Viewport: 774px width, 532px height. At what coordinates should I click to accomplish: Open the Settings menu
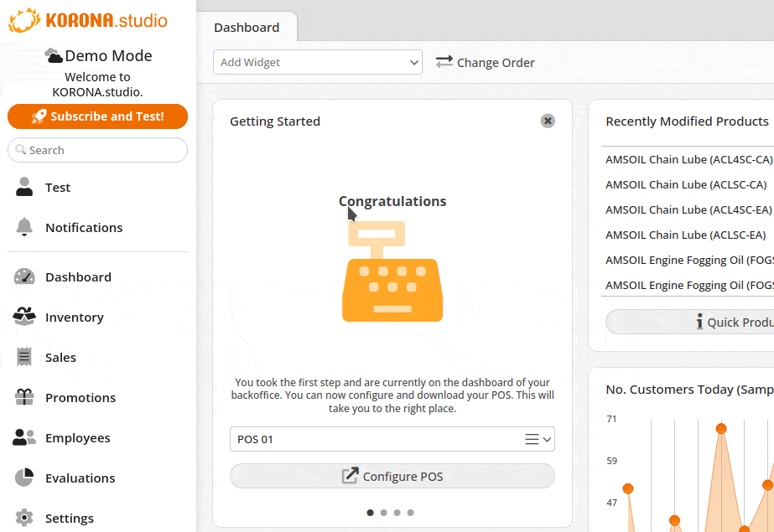(70, 519)
